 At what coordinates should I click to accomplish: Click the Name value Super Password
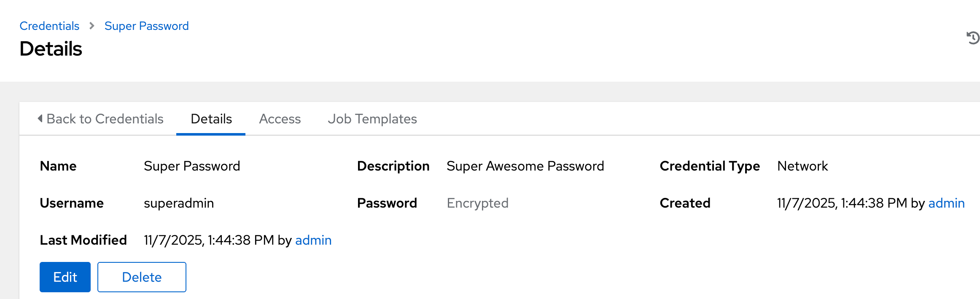coord(192,166)
